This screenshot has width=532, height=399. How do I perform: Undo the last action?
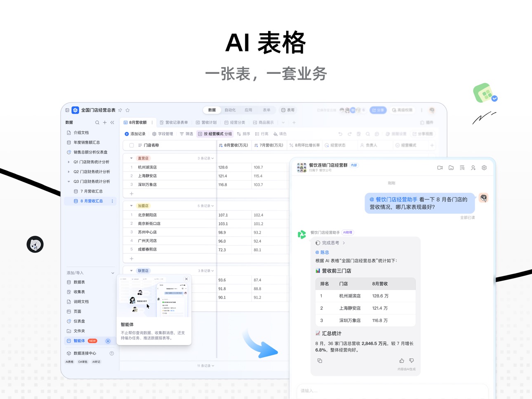click(340, 134)
